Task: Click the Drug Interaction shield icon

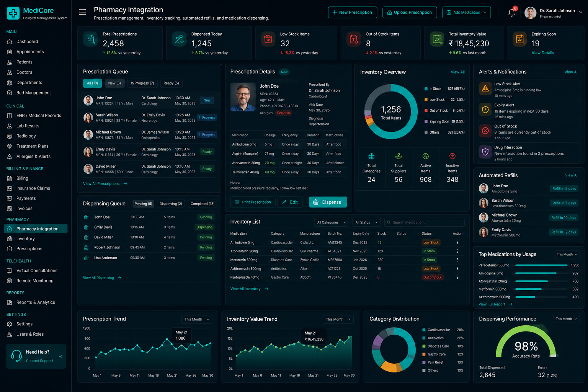Action: [x=485, y=152]
